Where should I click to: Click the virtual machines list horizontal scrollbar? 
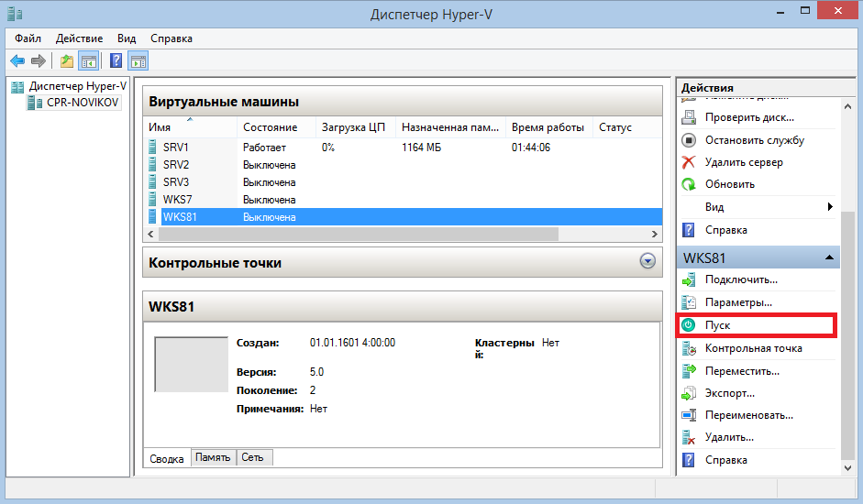click(x=358, y=235)
